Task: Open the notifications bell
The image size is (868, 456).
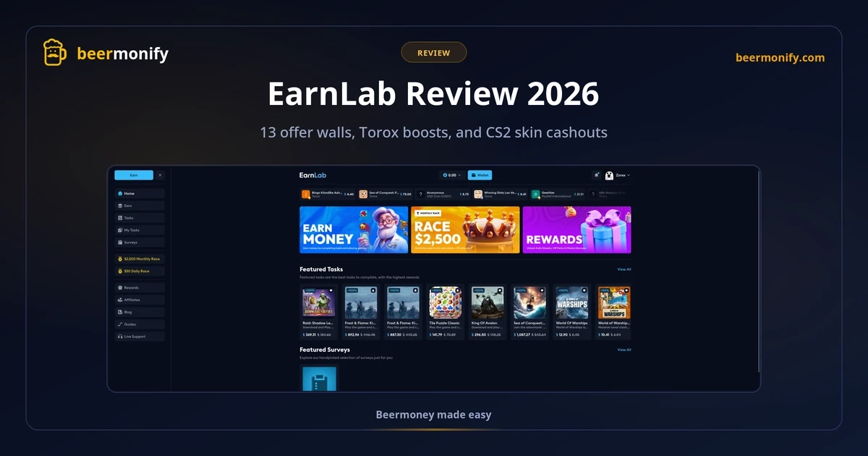Action: coord(596,175)
